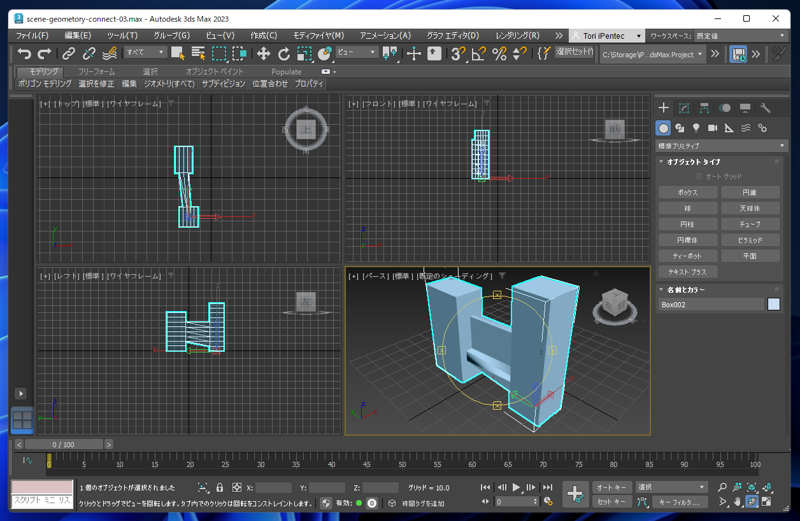Screen dimensions: 800x521
Task: Select the Systems creation category icon
Action: pos(762,128)
